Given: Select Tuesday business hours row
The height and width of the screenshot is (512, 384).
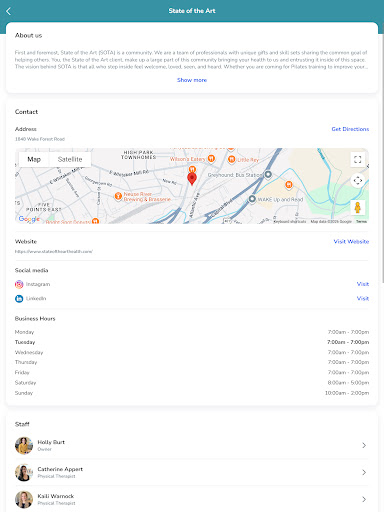Looking at the screenshot, I should (192, 342).
